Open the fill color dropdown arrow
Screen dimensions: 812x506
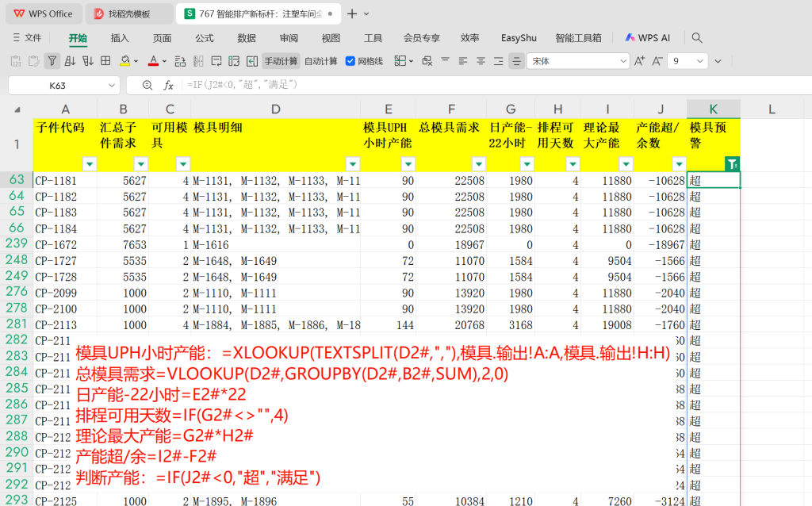point(136,61)
